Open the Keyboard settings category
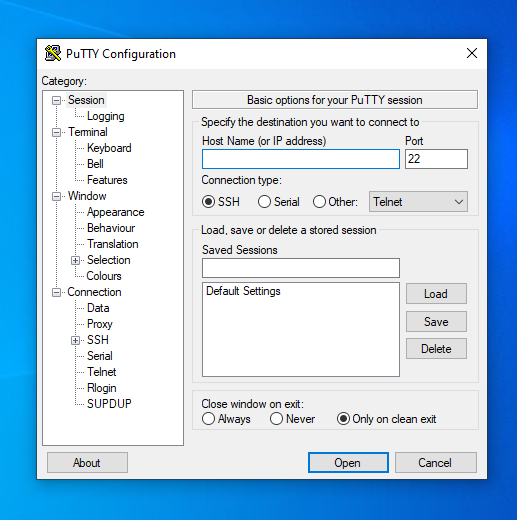 pyautogui.click(x=109, y=148)
